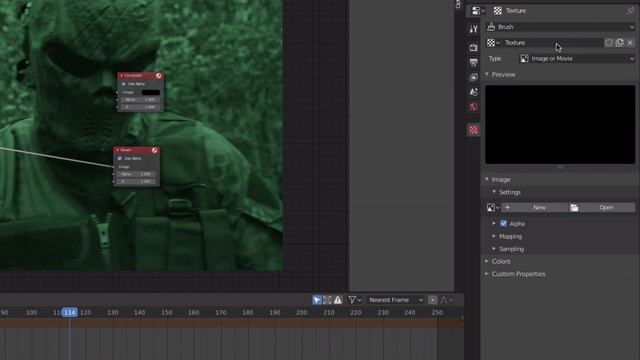Click frame 150 on the timeline ruler
Image resolution: width=640 pixels, height=360 pixels.
coord(167,313)
